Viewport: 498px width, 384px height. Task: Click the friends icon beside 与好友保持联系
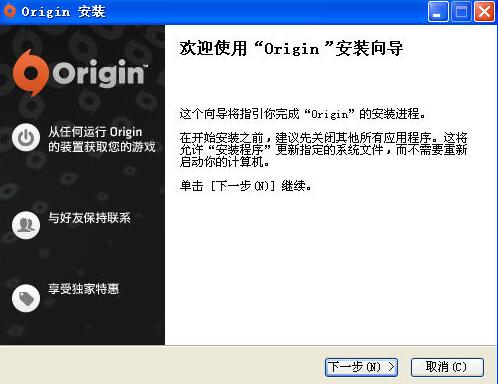26,225
